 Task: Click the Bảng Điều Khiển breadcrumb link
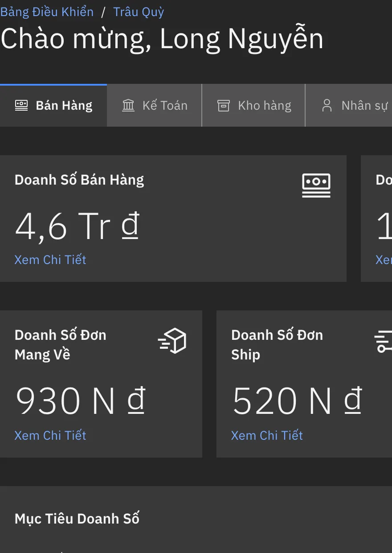(47, 12)
